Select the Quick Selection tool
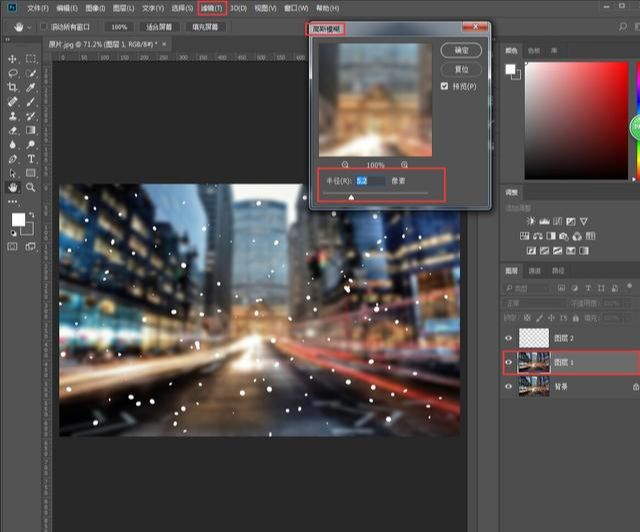The width and height of the screenshot is (640, 532). [x=31, y=73]
